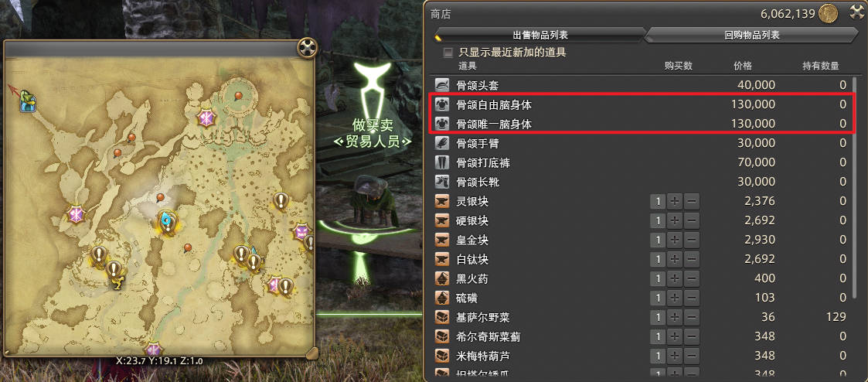This screenshot has height=382, width=868.
Task: Open the 出售物品列表 tab
Action: 540,36
